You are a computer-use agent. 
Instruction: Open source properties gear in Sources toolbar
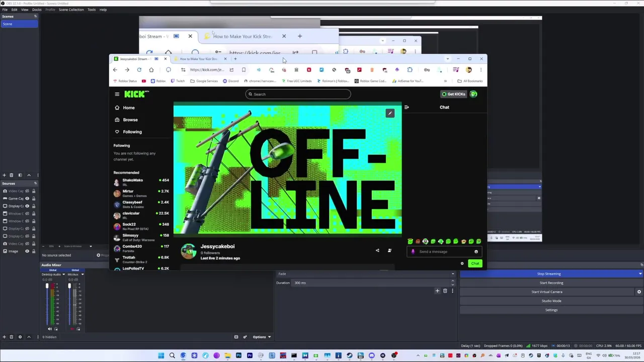20,337
